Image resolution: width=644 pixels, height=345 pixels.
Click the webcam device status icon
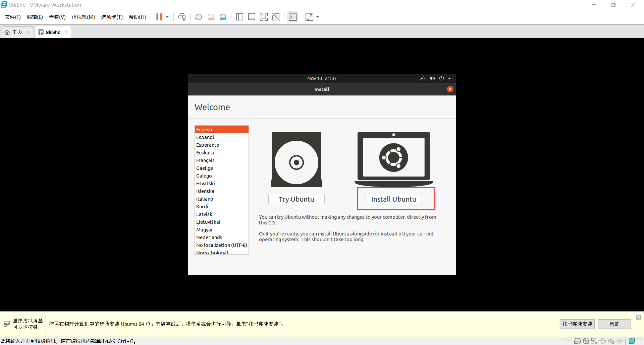(620, 341)
